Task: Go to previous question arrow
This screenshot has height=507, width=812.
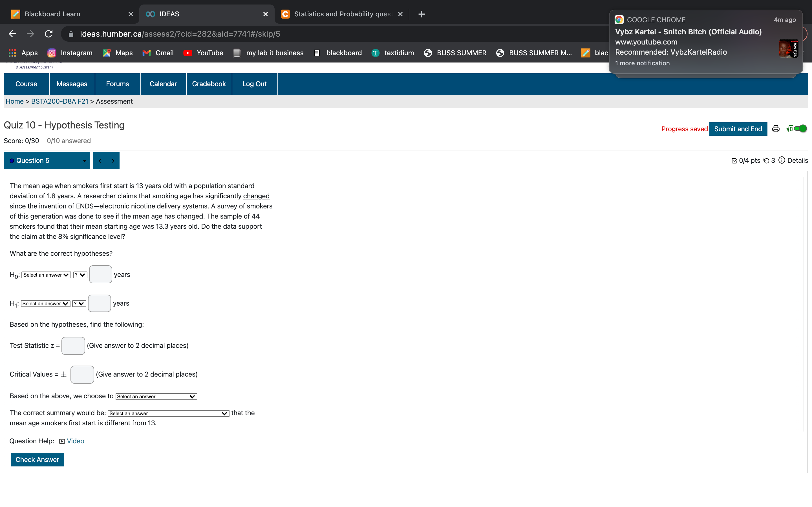Action: (x=100, y=161)
